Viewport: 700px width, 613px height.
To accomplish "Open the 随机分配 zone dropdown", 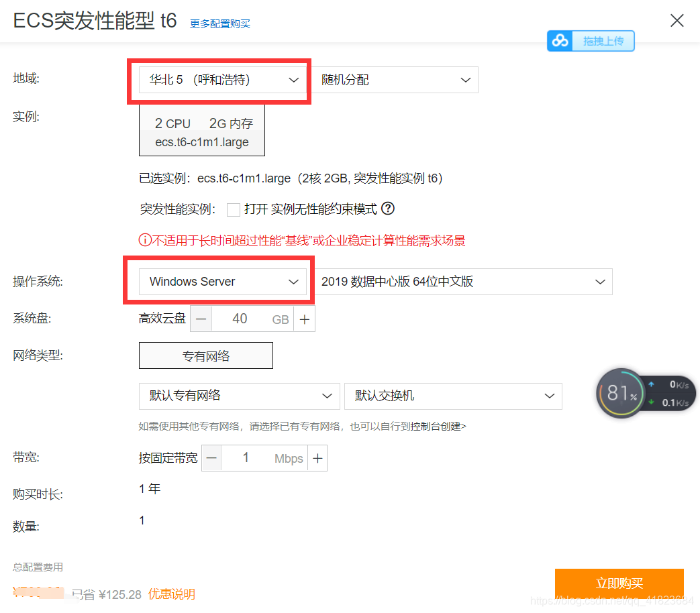I will [x=394, y=80].
